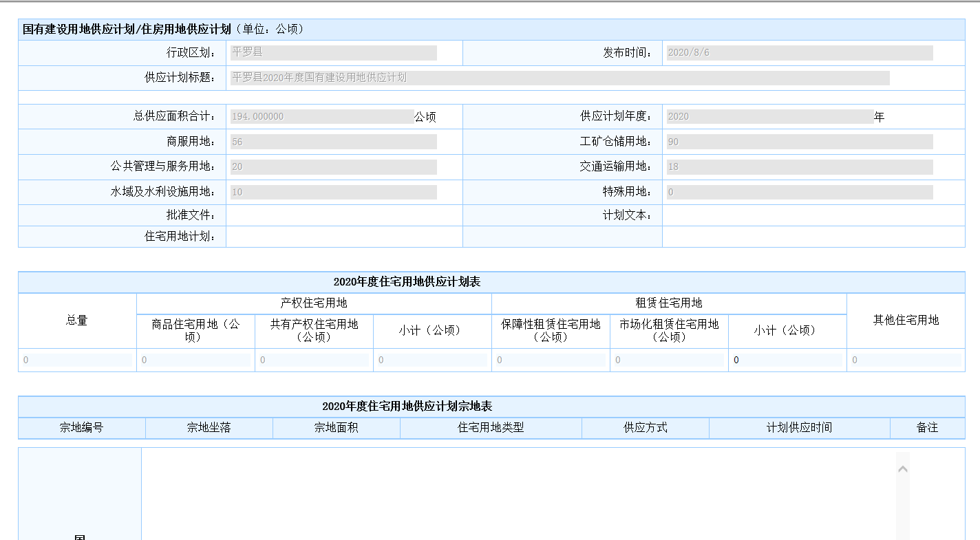This screenshot has width=980, height=540.
Task: Click the 特殊用地 field showing 0
Action: 799,193
